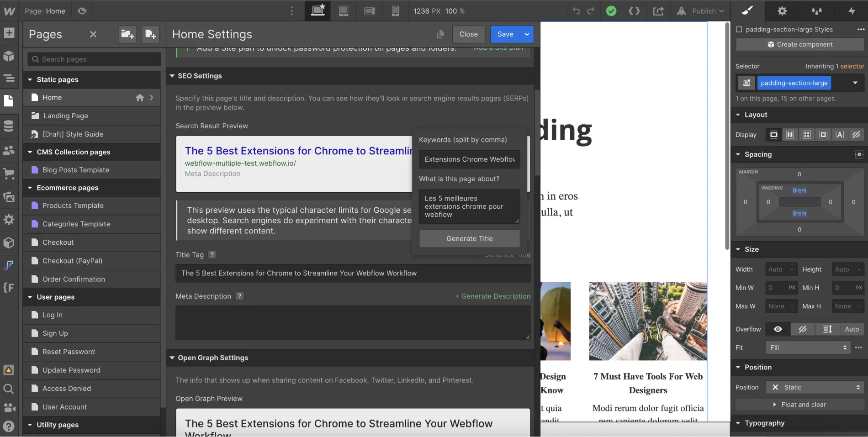This screenshot has height=437, width=868.
Task: Click the Keywords input field
Action: tap(469, 159)
